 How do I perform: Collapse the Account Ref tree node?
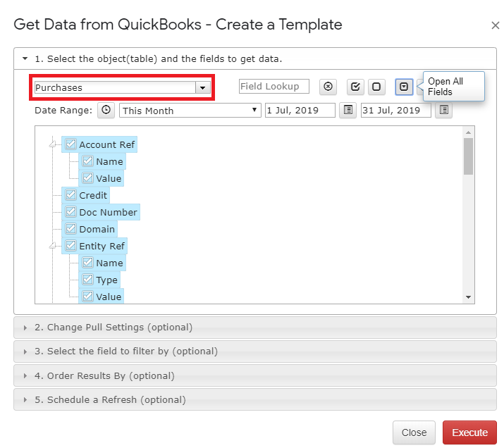52,144
